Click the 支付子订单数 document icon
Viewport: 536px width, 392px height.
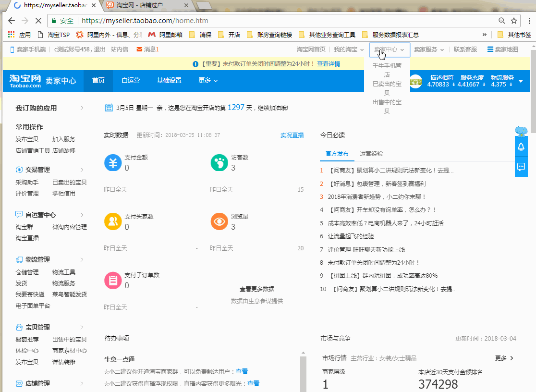113,281
